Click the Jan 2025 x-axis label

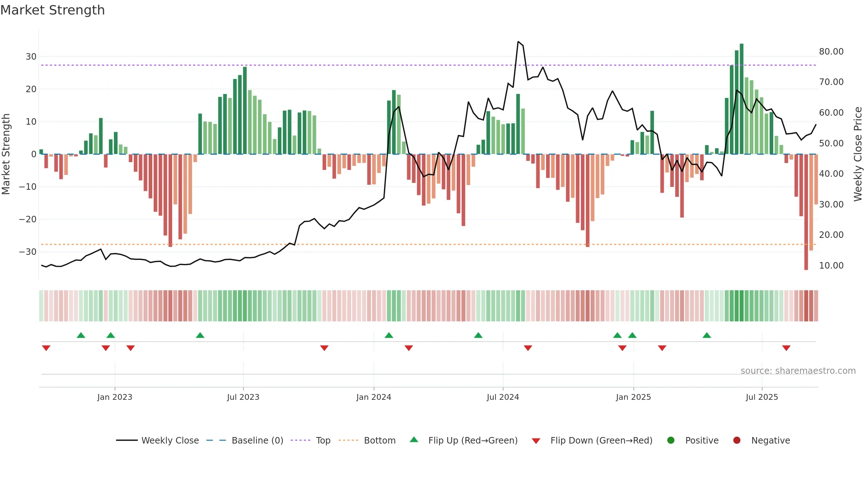633,397
